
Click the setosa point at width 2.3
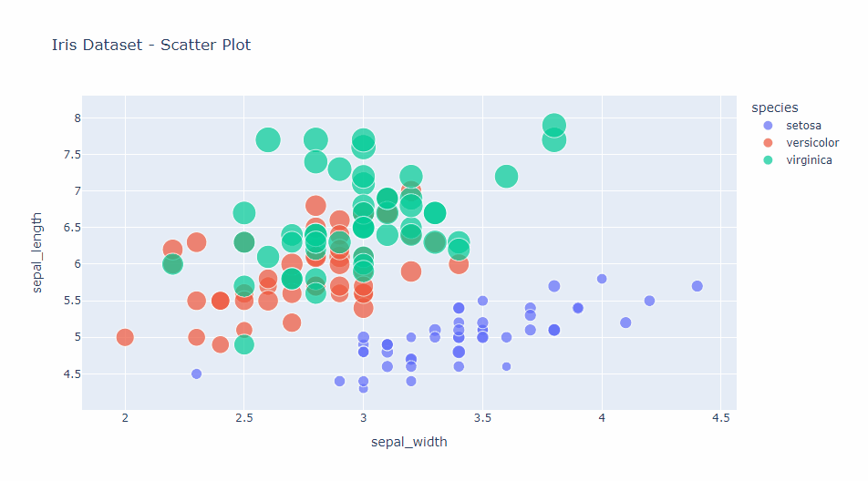[x=196, y=374]
